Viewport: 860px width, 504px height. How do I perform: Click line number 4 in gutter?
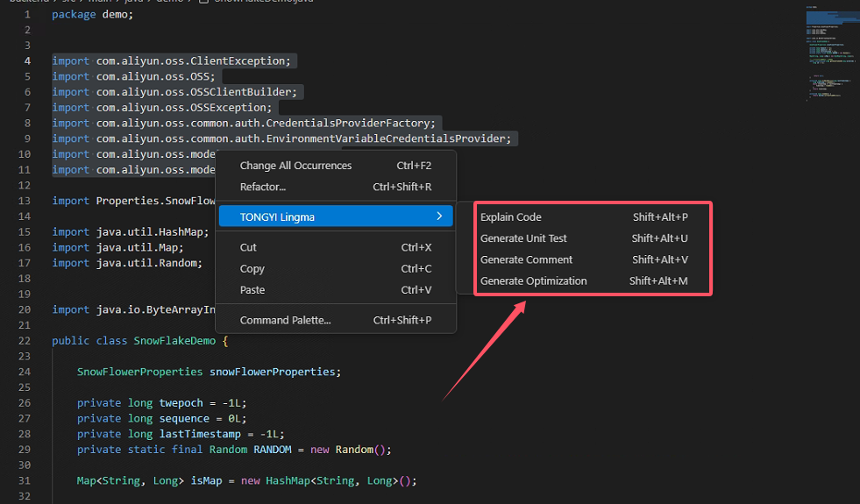(27, 60)
